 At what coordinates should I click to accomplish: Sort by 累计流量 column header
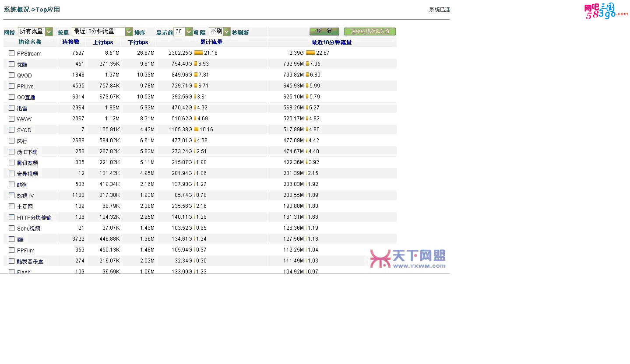(x=211, y=42)
